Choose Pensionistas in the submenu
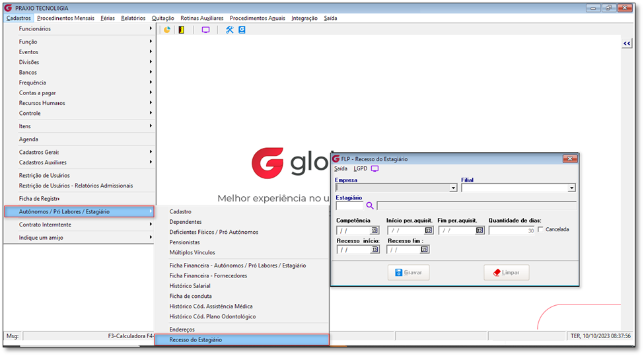The height and width of the screenshot is (356, 644). (242, 242)
